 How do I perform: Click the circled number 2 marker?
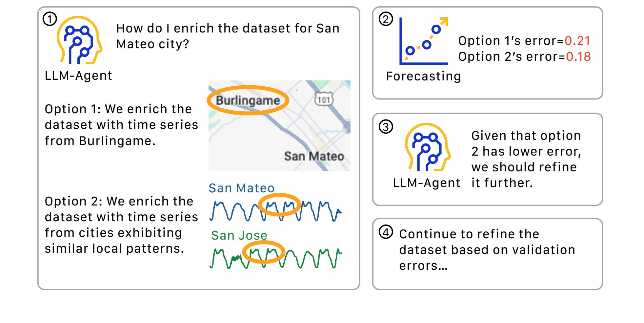click(386, 19)
